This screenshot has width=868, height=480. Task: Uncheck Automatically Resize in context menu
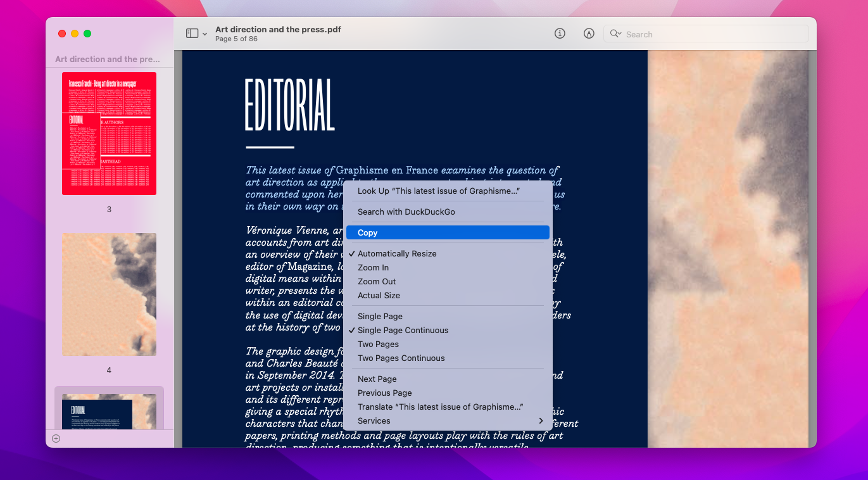398,253
